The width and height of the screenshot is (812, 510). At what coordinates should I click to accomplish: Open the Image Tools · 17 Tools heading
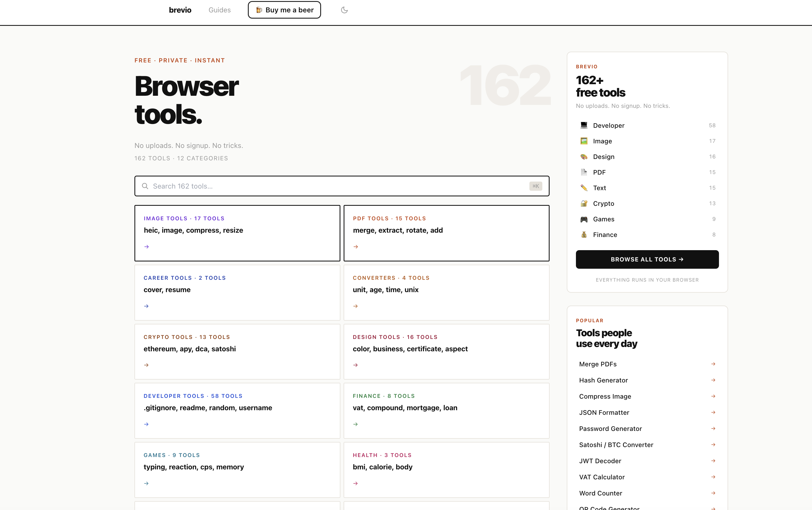(x=184, y=219)
